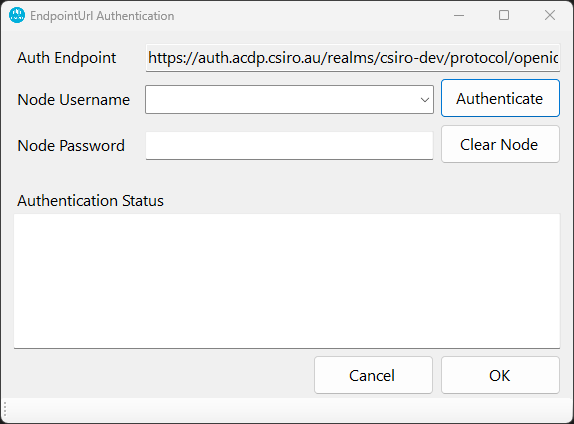Cancel the authentication dialog

click(x=373, y=375)
